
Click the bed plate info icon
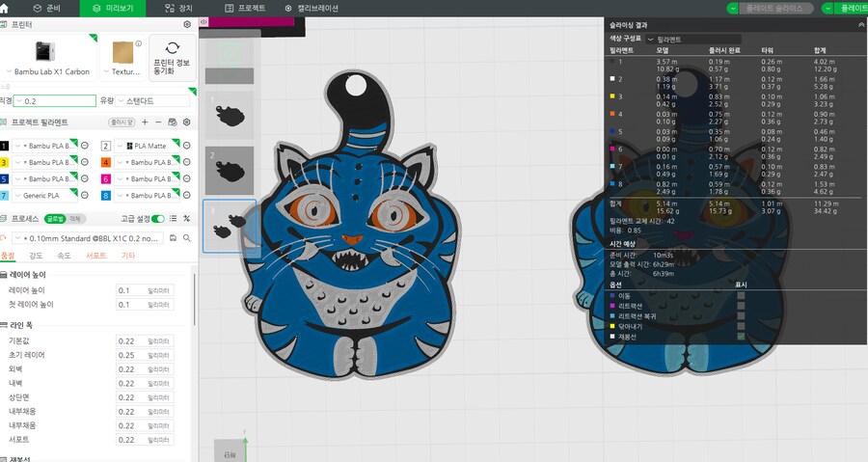pyautogui.click(x=138, y=43)
